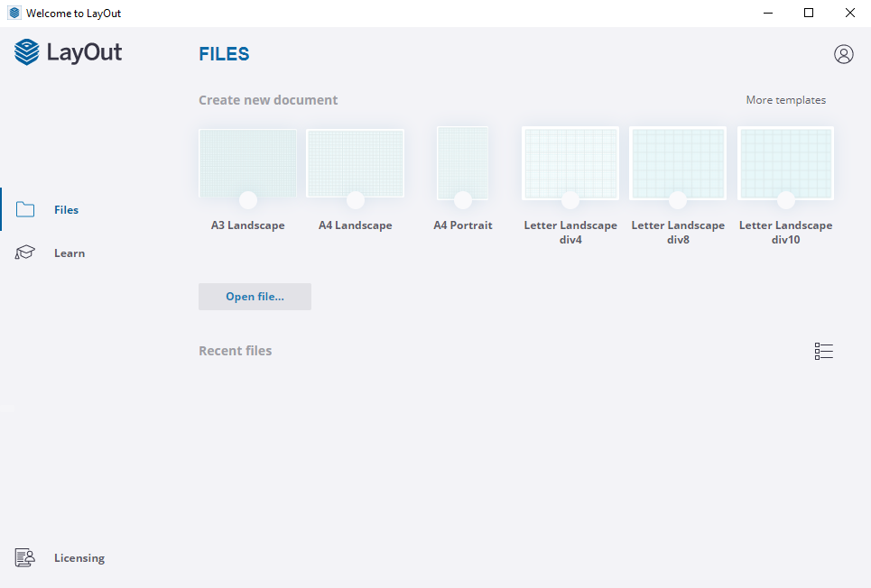Open the Files section

click(66, 210)
